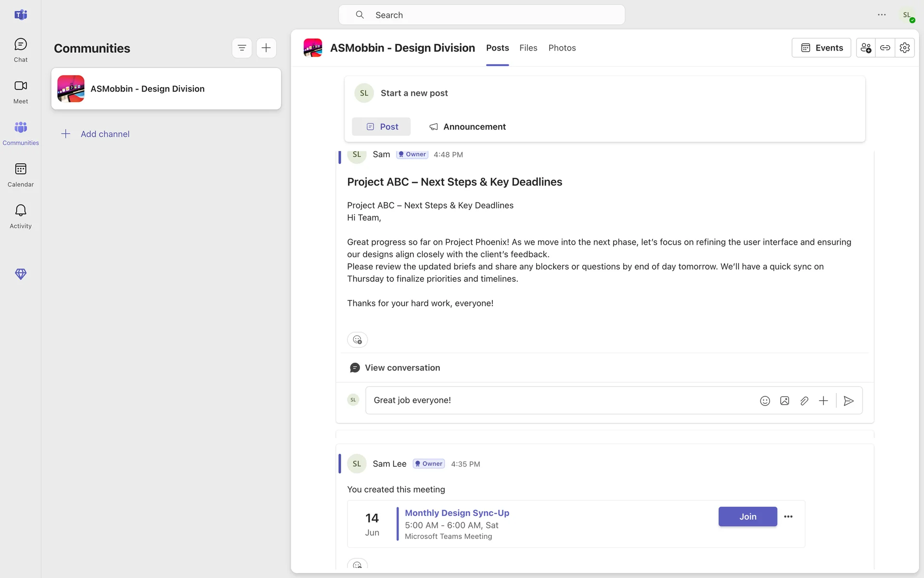Open emoji picker in reply box

tap(765, 401)
